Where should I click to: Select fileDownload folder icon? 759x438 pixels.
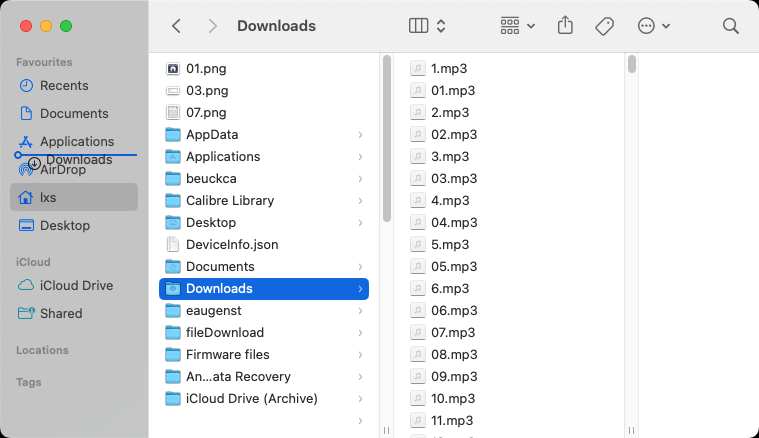pos(173,332)
